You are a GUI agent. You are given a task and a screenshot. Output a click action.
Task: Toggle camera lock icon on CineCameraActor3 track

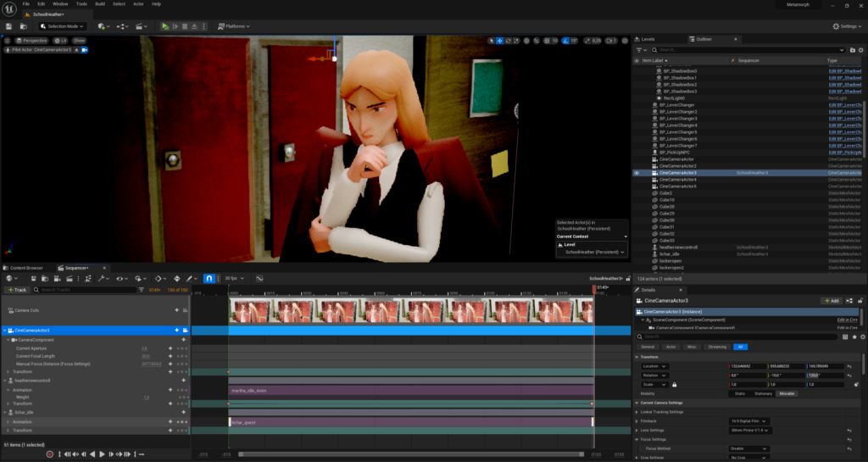(x=186, y=331)
